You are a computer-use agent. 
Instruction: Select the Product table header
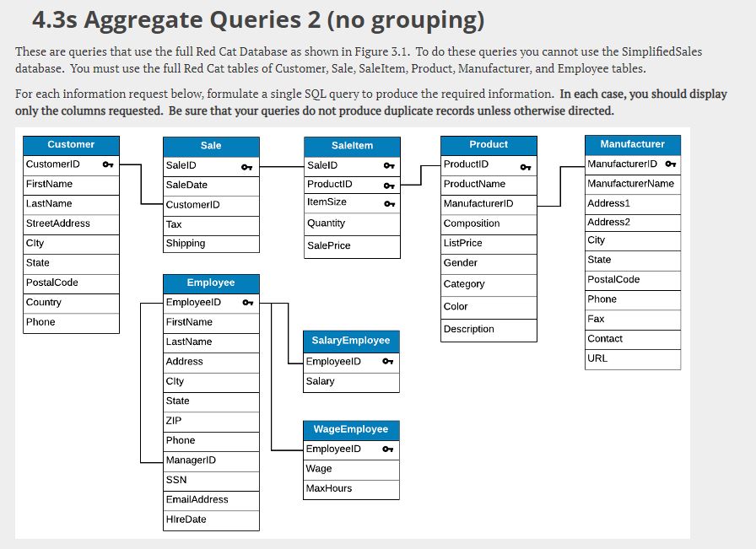coord(489,144)
